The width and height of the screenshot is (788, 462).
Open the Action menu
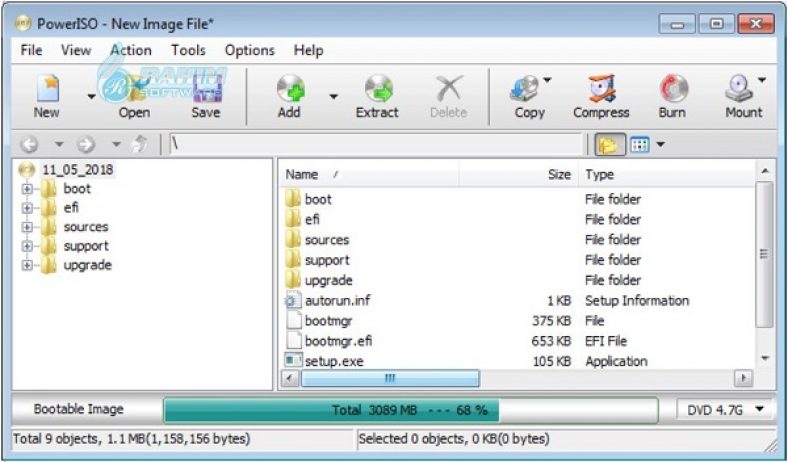click(131, 50)
